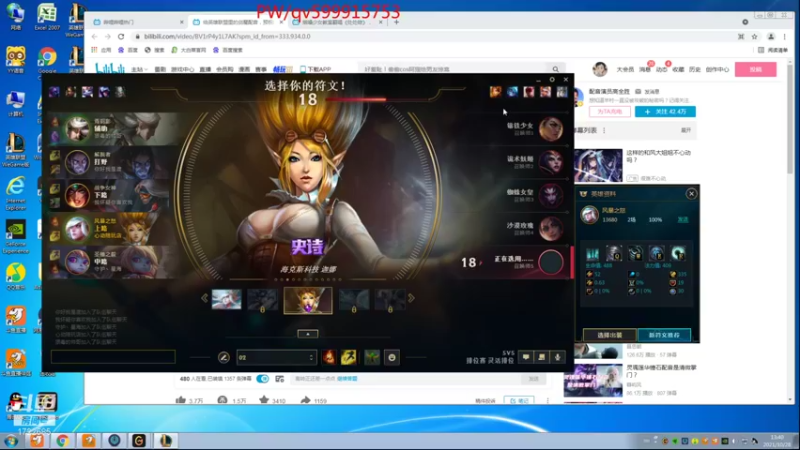This screenshot has height=450, width=800.
Task: Click the pink 投稿 upload button
Action: pos(756,69)
